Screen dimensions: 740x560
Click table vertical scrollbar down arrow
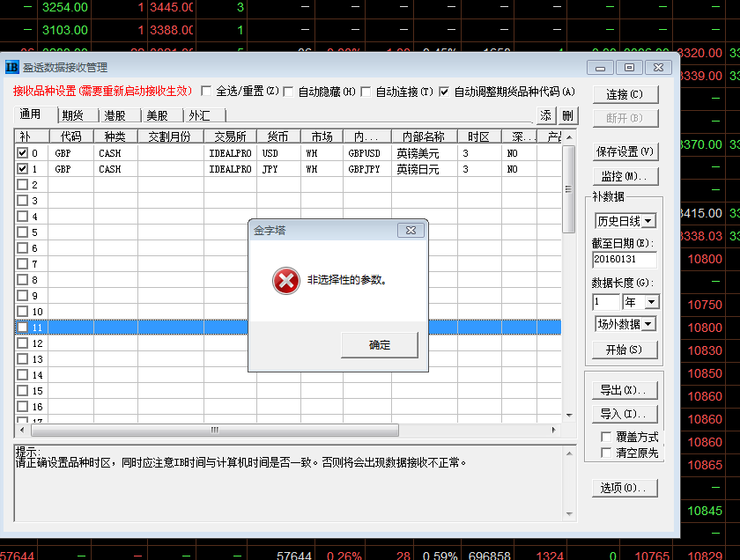pyautogui.click(x=569, y=416)
